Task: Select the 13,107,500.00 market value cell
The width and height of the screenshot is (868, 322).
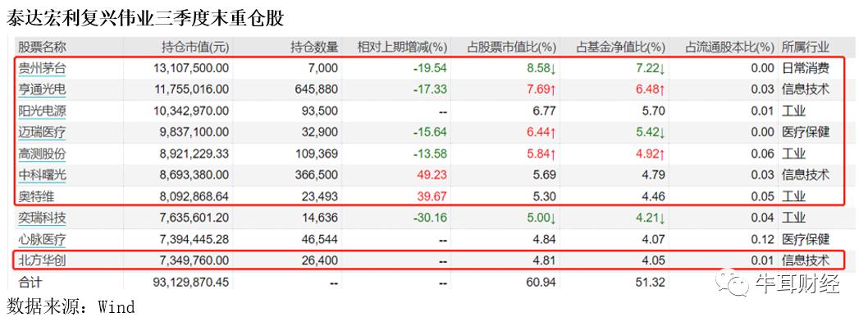Action: [191, 69]
